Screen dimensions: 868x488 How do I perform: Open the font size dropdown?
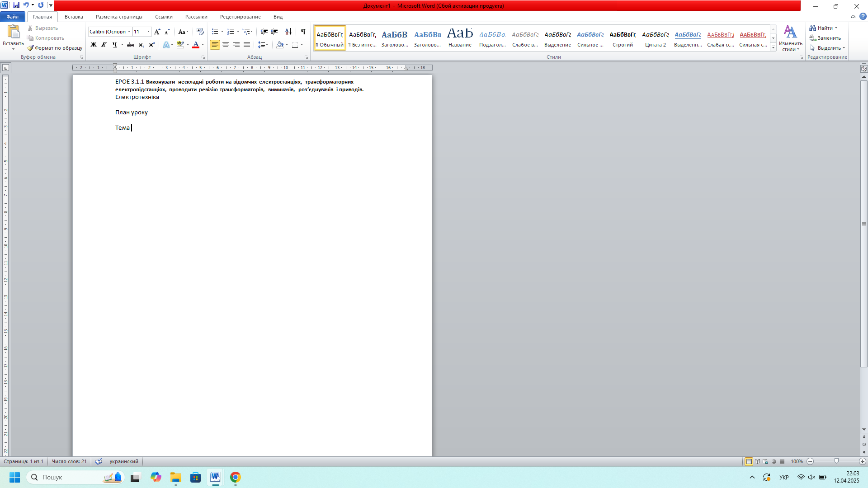tap(148, 32)
